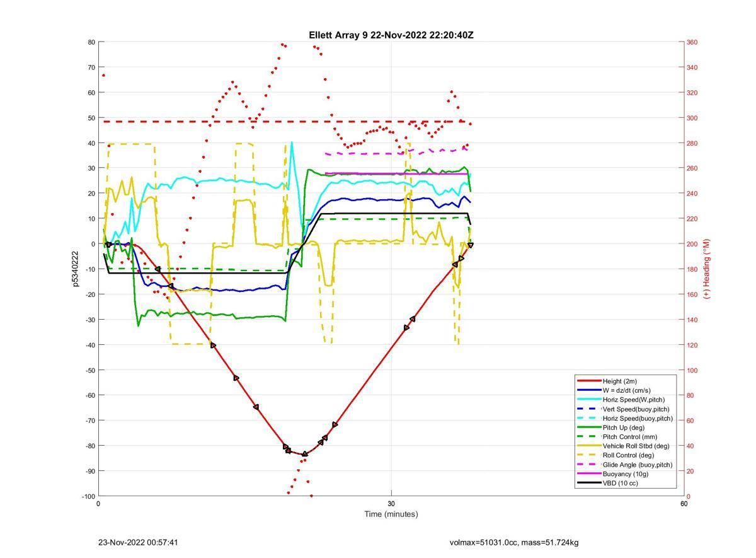This screenshot has height=558, width=756.
Task: Click the "200" heading axis tick label
Action: [692, 244]
